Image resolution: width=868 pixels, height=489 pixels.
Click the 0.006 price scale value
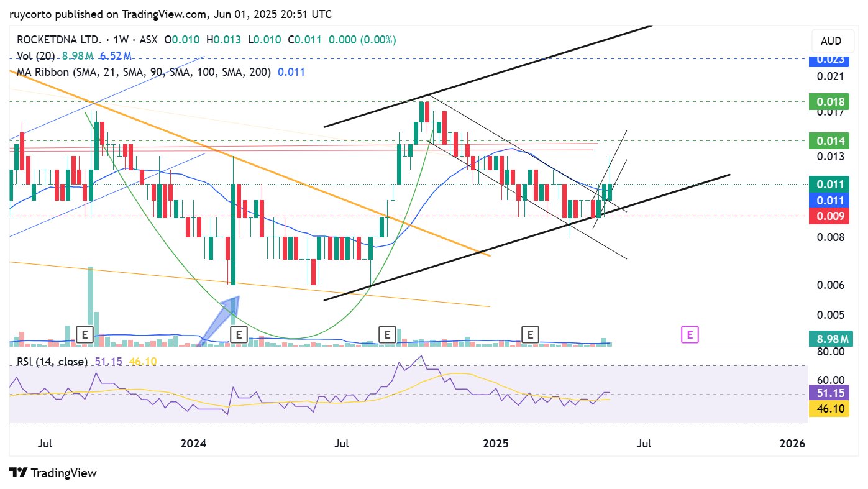click(830, 285)
